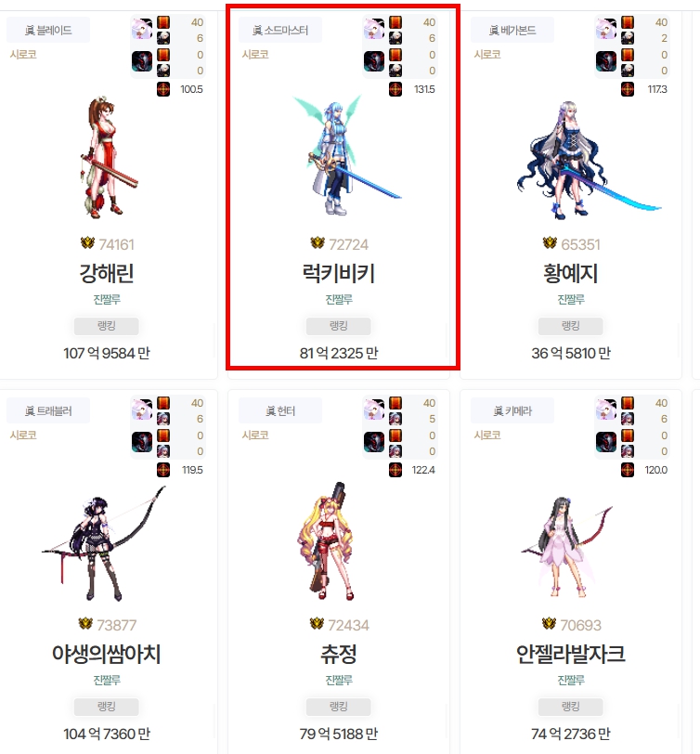Click the 블레이드 class tag
The height and width of the screenshot is (754, 700).
pyautogui.click(x=48, y=31)
